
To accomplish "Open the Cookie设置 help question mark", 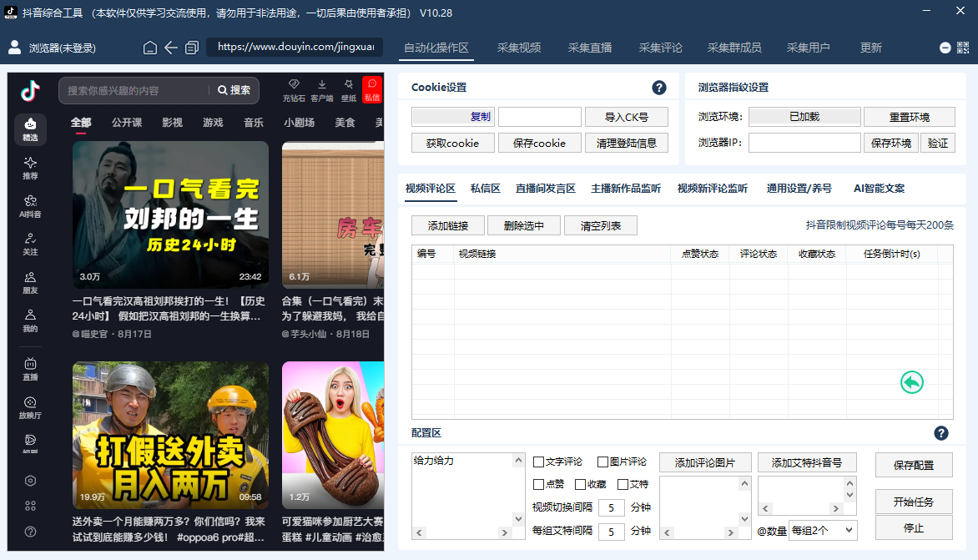I will 658,87.
